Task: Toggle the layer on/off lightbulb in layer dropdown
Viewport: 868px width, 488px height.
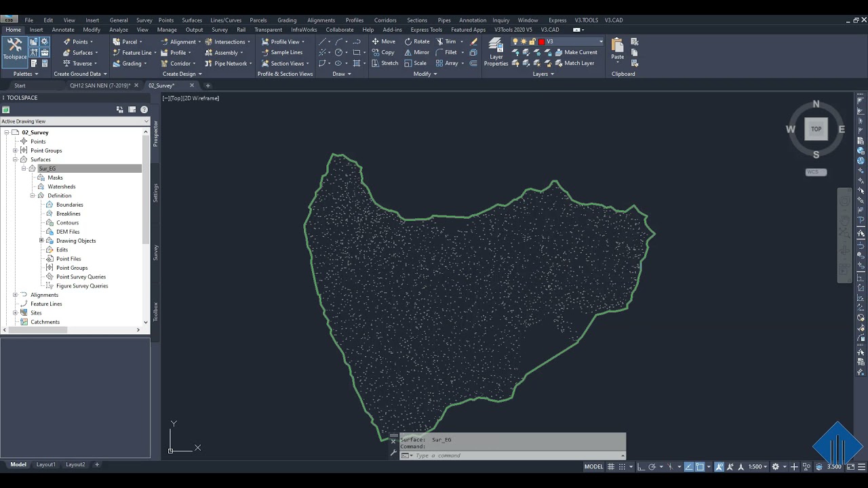Action: click(x=515, y=41)
